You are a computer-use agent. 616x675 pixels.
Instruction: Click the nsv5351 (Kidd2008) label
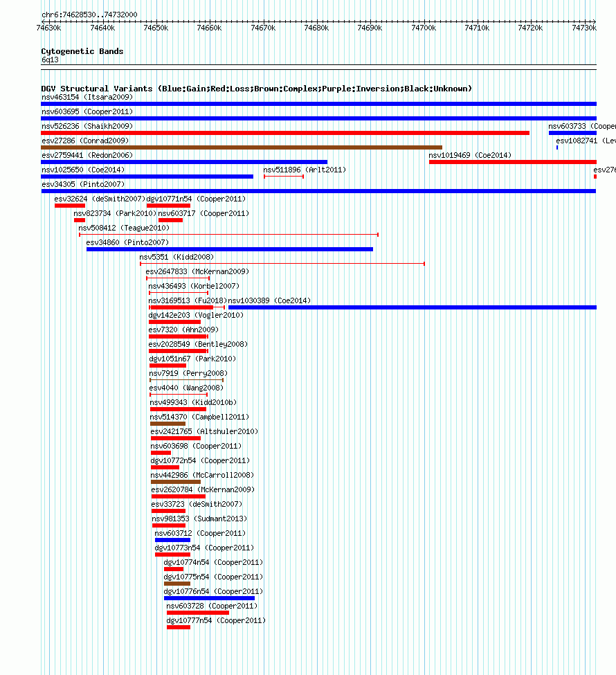(176, 257)
